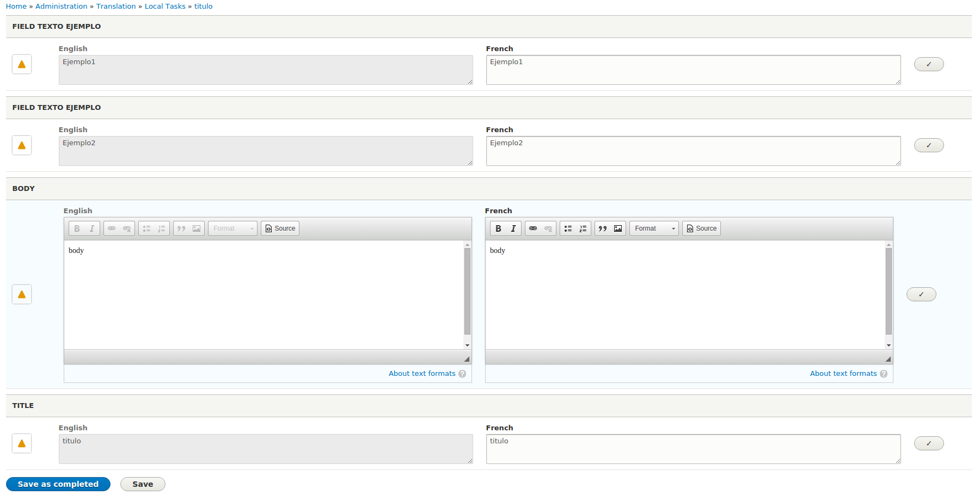Screen dimensions: 980x501
Task: Mark the Body translation as approved
Action: pyautogui.click(x=921, y=294)
